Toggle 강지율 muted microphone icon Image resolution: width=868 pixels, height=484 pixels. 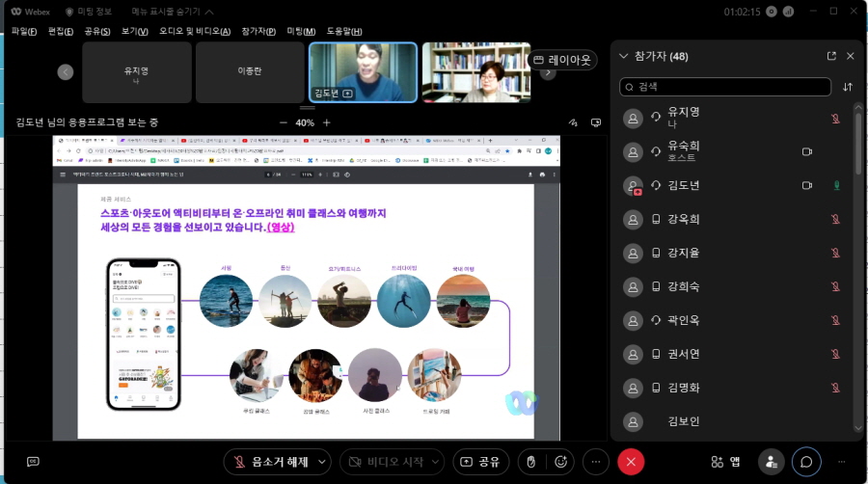pyautogui.click(x=835, y=253)
